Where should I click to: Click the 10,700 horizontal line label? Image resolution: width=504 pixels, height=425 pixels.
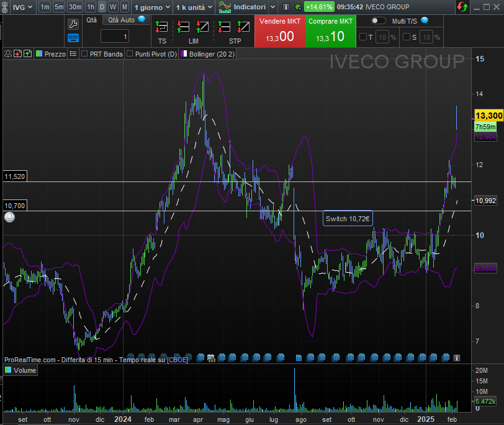[x=15, y=206]
